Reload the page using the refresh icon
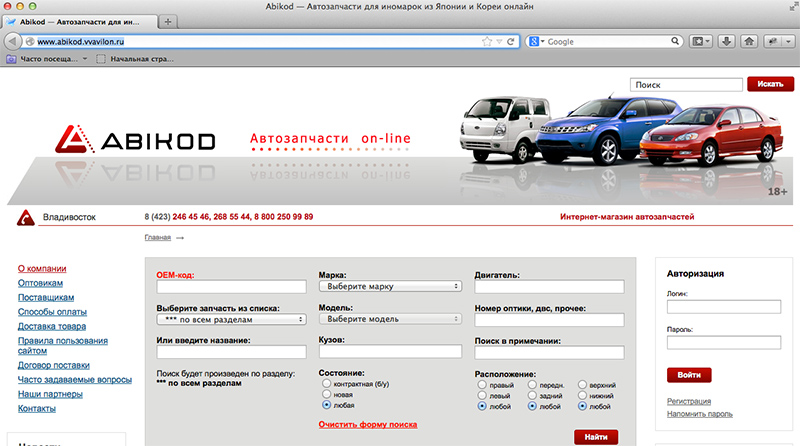800x446 pixels. 510,42
